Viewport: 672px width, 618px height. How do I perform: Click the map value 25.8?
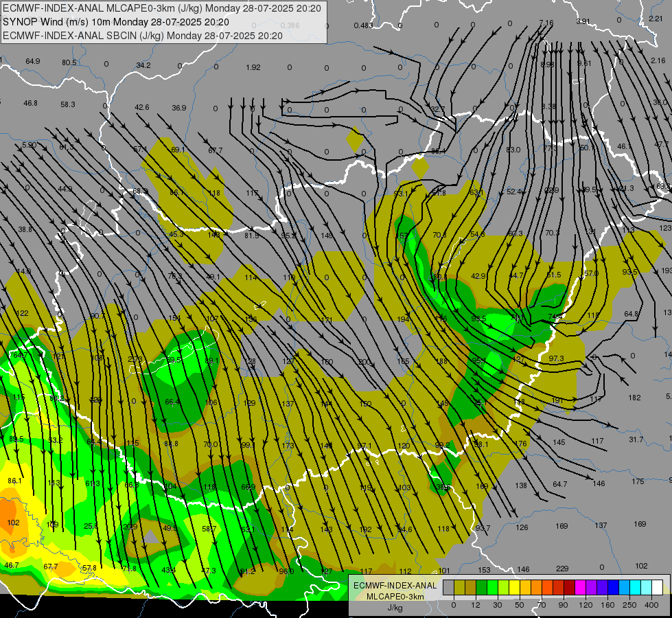91,526
